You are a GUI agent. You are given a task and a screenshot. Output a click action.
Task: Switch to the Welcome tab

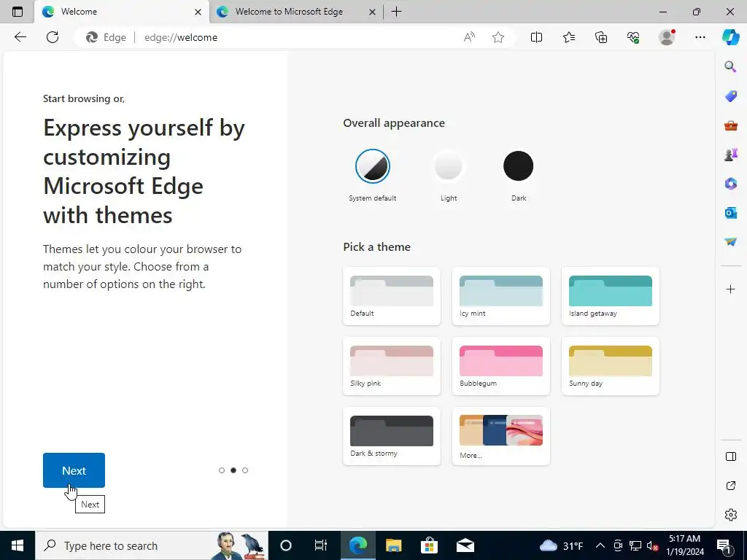click(122, 12)
